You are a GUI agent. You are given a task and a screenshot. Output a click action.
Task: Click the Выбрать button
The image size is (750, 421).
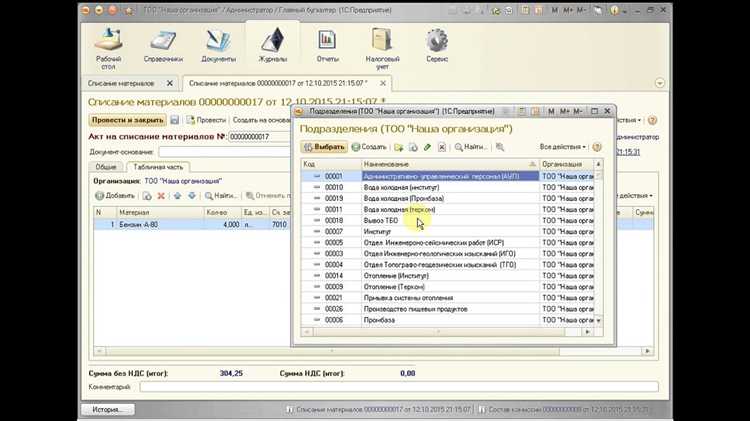(324, 147)
